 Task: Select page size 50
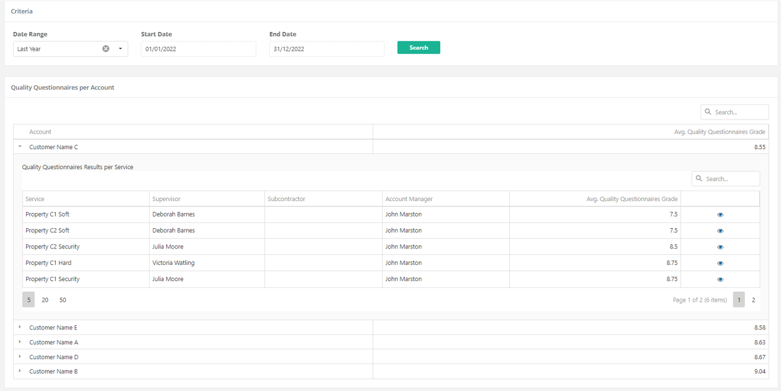point(63,300)
